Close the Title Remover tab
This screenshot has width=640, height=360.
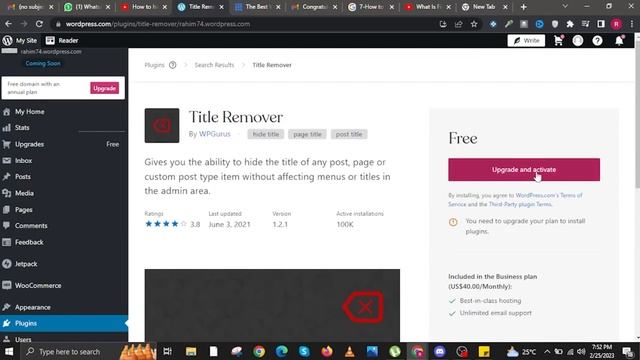[x=221, y=7]
